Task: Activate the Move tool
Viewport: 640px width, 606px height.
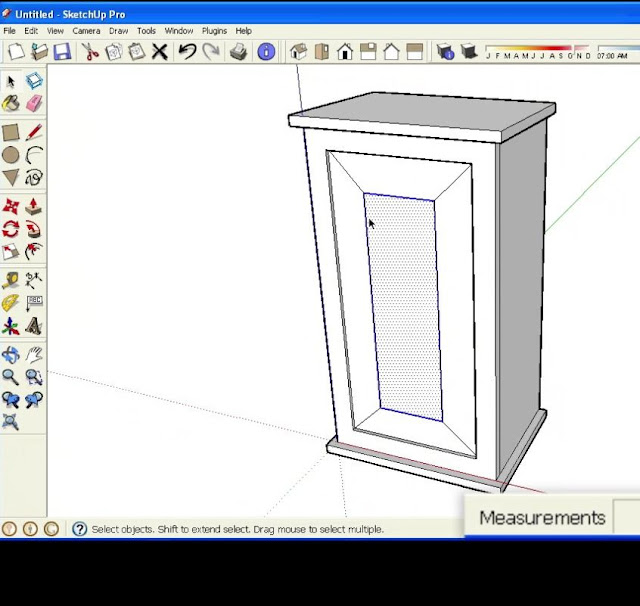Action: (x=11, y=206)
